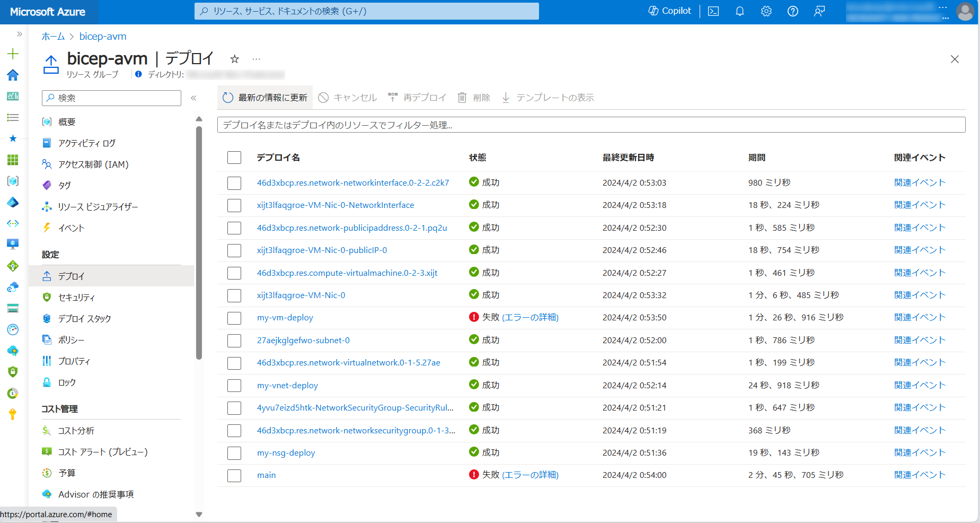Viewport: 980px width, 523px height.
Task: Click create a resource plus icon
Action: click(x=13, y=54)
